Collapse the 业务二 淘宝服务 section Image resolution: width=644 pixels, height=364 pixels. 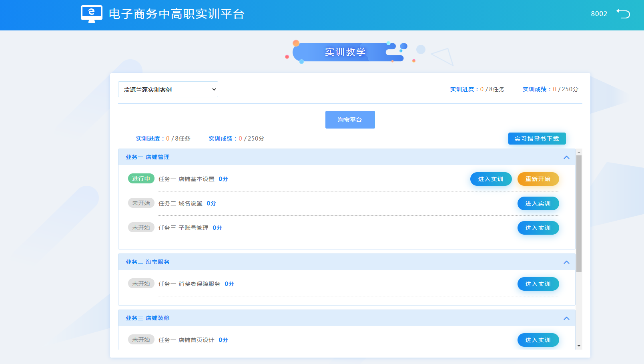tap(566, 262)
